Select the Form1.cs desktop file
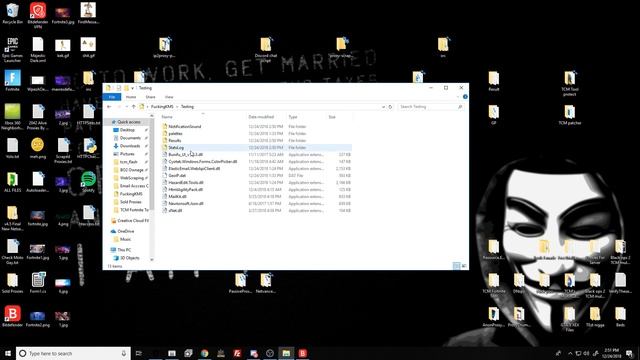 (x=38, y=282)
